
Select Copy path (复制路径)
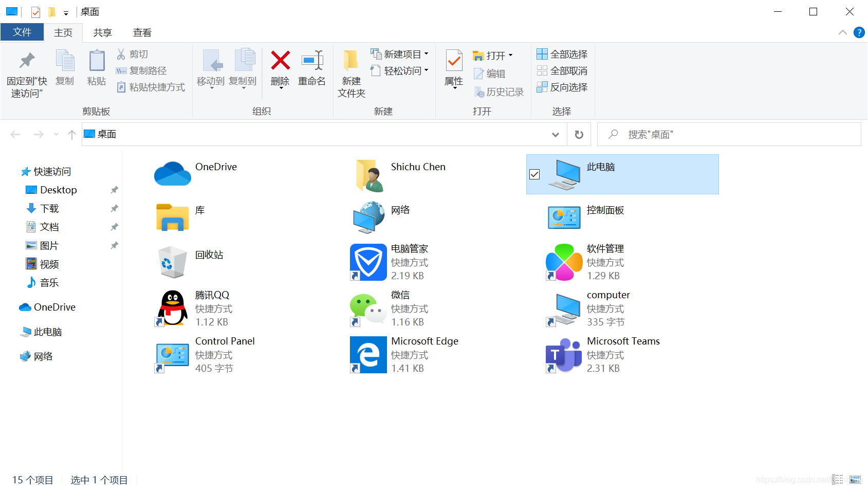point(141,70)
